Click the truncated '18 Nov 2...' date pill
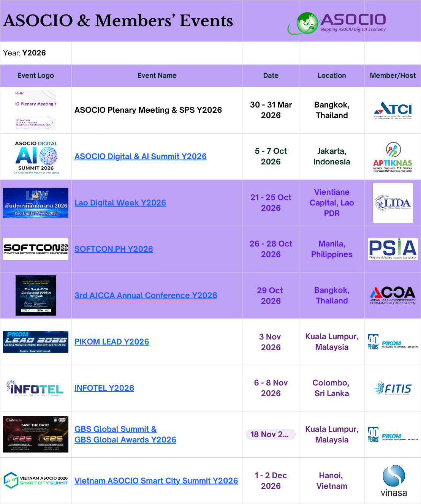This screenshot has height=504, width=421. coord(271,434)
